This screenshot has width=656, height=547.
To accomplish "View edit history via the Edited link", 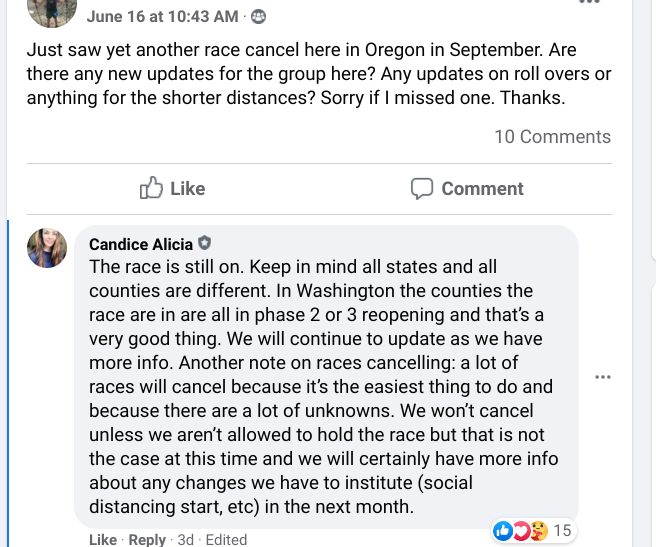I will (226, 539).
